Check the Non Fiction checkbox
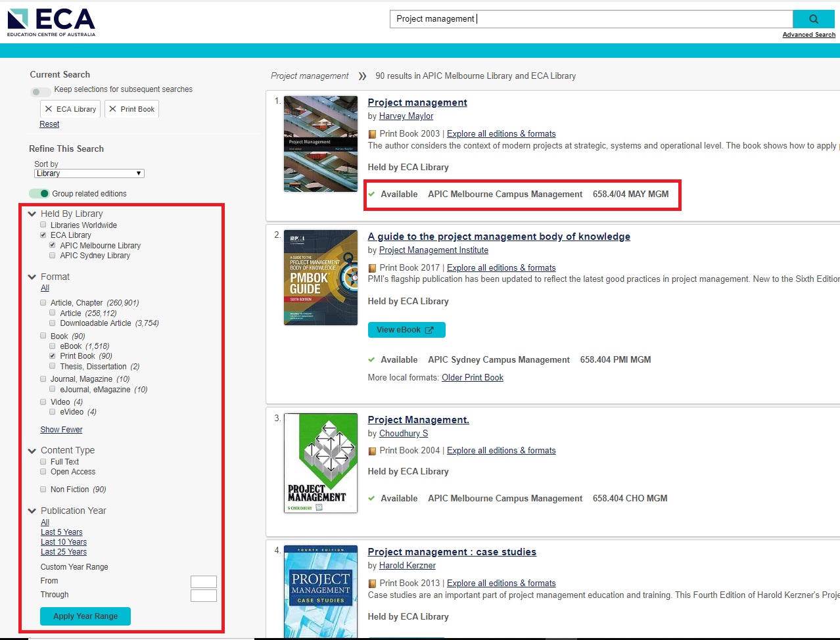840x640 pixels. [x=43, y=489]
